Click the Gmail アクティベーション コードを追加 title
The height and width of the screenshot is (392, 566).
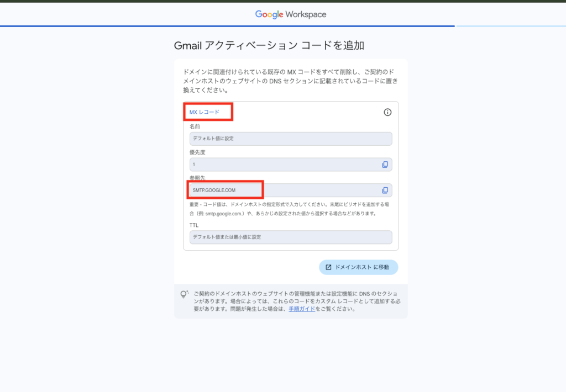(269, 46)
